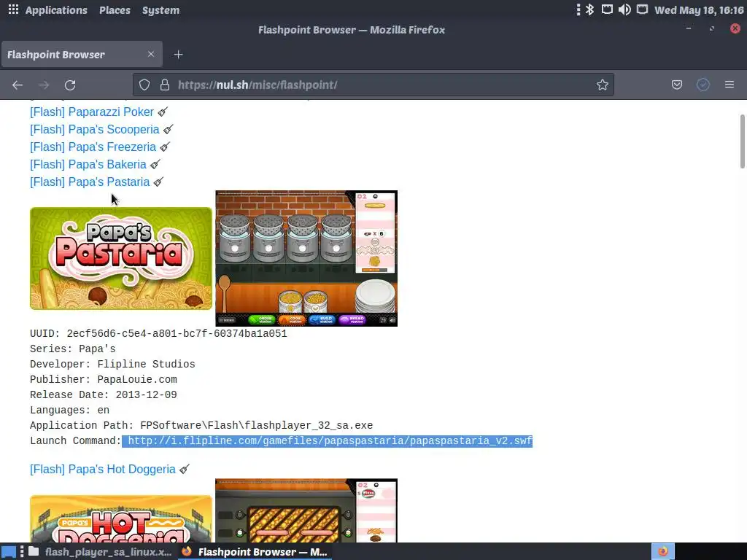This screenshot has height=560, width=747.
Task: Open the Firefox hamburger menu
Action: (x=729, y=85)
